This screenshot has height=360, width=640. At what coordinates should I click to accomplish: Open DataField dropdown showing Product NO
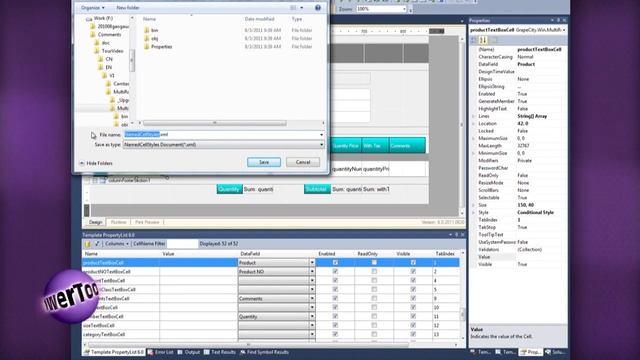312,272
